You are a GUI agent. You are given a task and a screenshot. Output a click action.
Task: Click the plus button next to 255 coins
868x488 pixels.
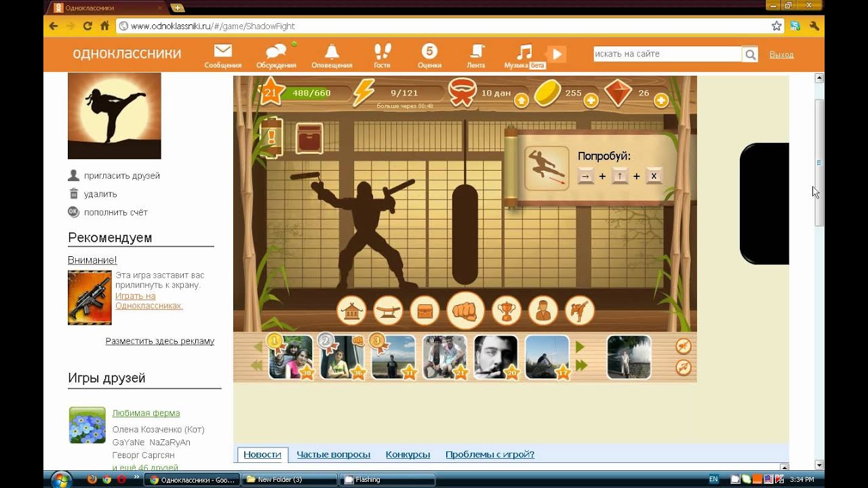pos(591,101)
